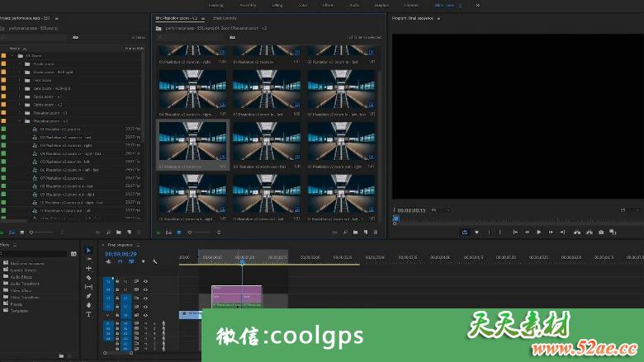Delete selected item in Bin panel footer

pos(376,232)
